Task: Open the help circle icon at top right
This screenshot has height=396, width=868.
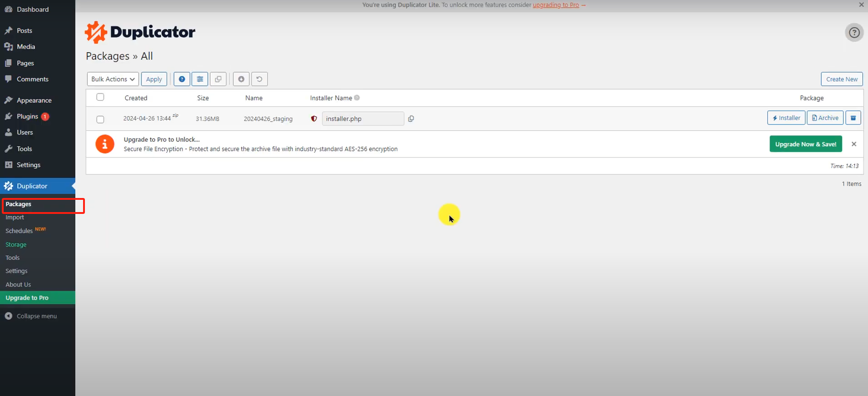Action: pyautogui.click(x=854, y=33)
